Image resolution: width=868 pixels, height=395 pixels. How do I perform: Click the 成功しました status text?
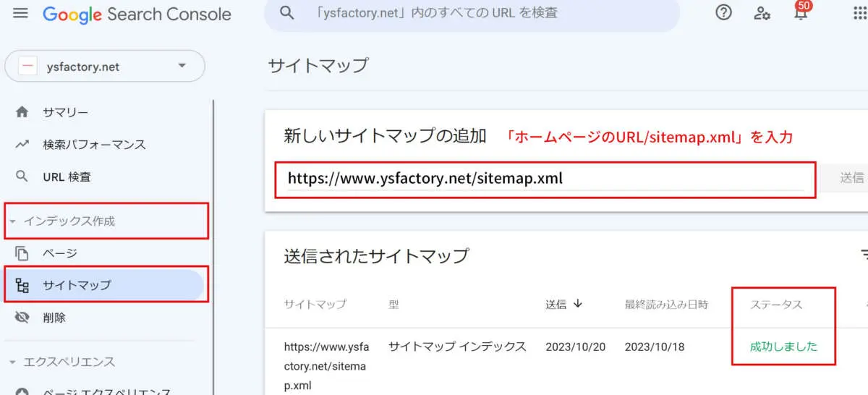pyautogui.click(x=784, y=347)
